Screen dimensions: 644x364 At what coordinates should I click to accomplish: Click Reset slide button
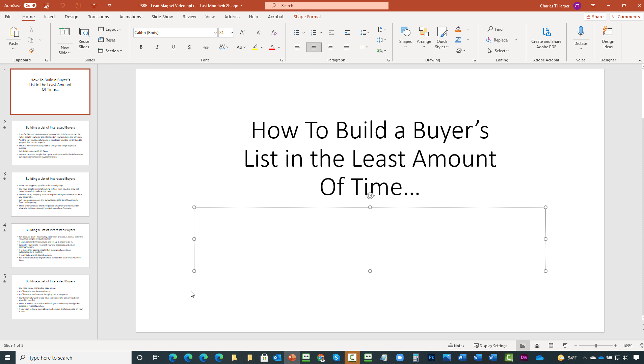[x=107, y=40]
